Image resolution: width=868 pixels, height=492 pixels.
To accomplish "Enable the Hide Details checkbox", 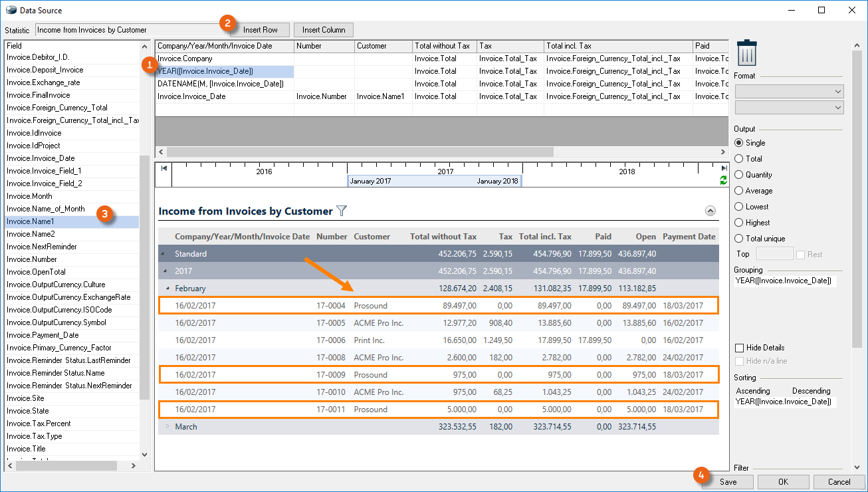I will tap(739, 348).
